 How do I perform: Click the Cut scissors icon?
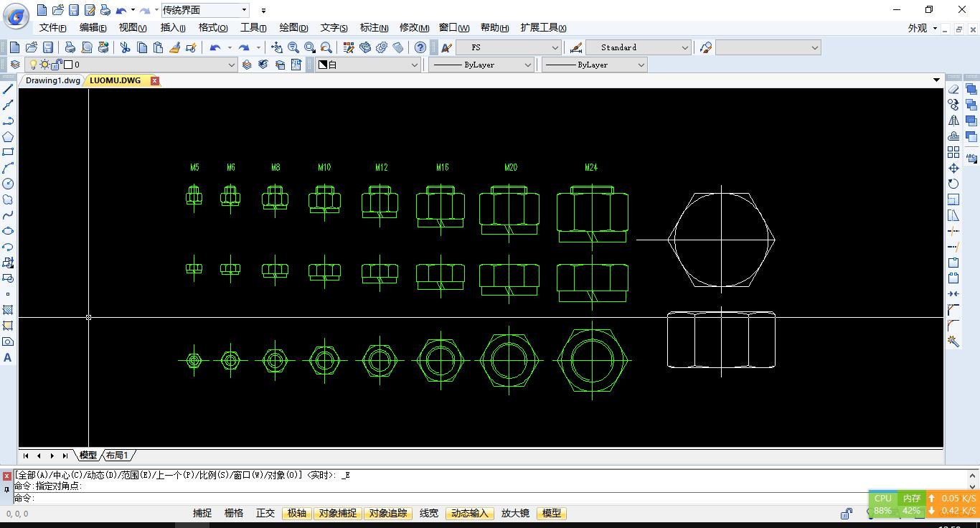tap(125, 47)
